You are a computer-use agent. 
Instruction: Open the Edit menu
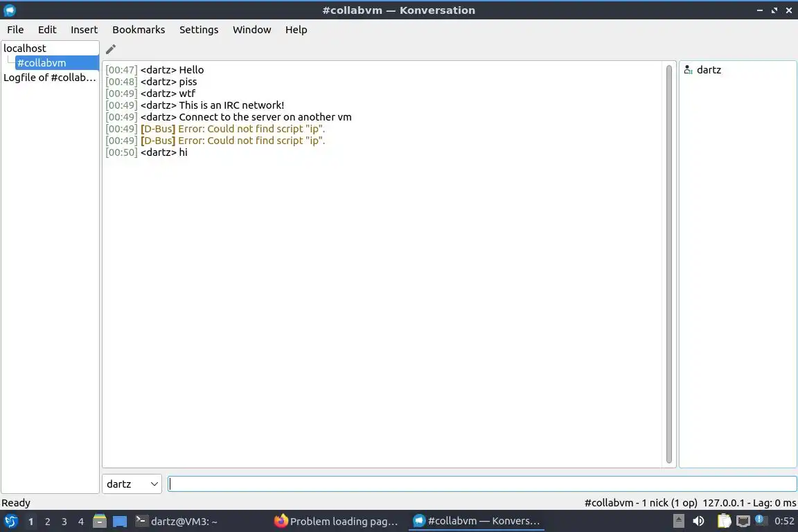[x=47, y=30]
